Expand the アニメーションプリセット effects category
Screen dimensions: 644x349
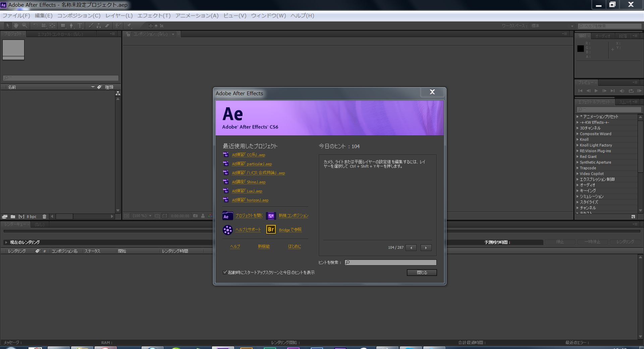(578, 117)
